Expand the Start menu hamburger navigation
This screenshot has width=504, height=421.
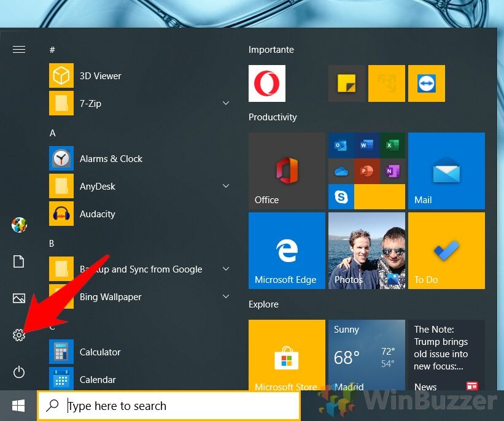[x=19, y=50]
